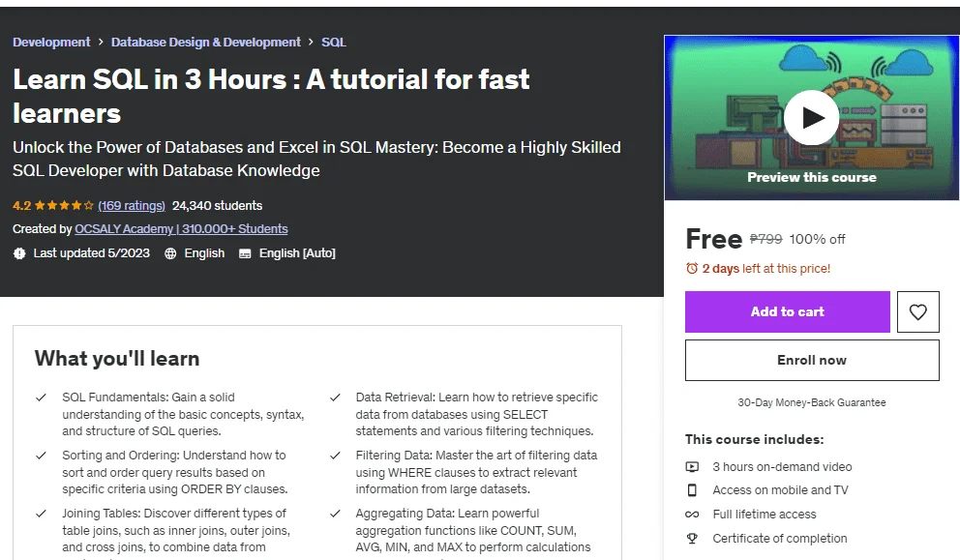
Task: Click the last updated badge icon
Action: click(19, 253)
